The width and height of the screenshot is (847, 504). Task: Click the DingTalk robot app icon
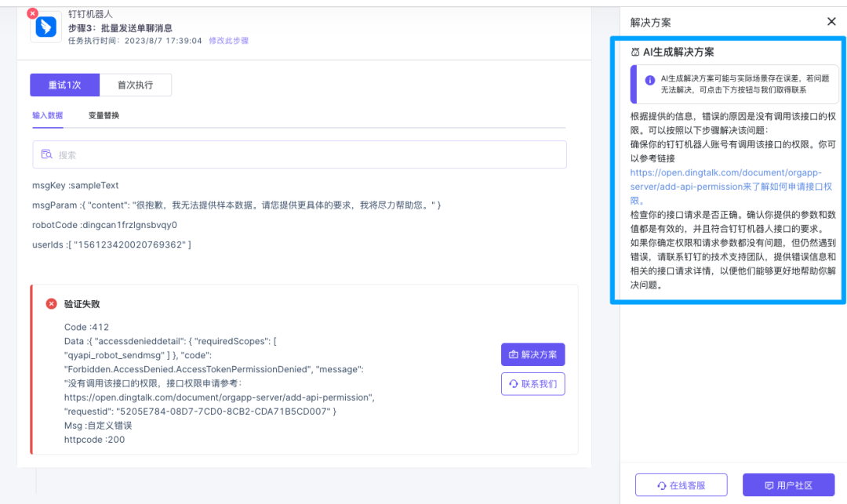click(46, 27)
